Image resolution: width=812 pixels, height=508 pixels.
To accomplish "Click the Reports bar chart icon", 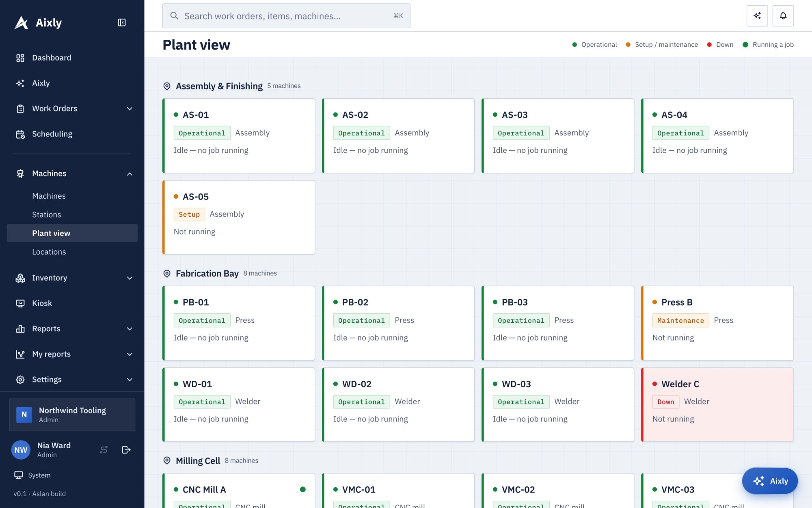I will point(20,329).
